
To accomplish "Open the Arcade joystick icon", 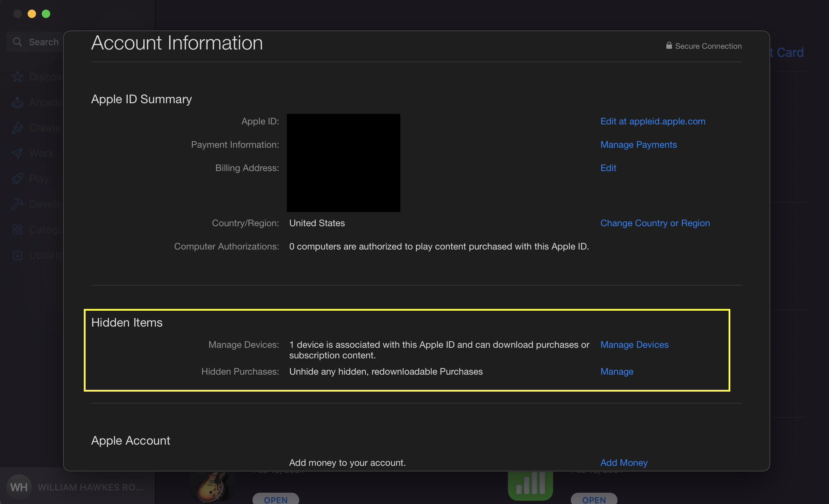I will [x=17, y=102].
